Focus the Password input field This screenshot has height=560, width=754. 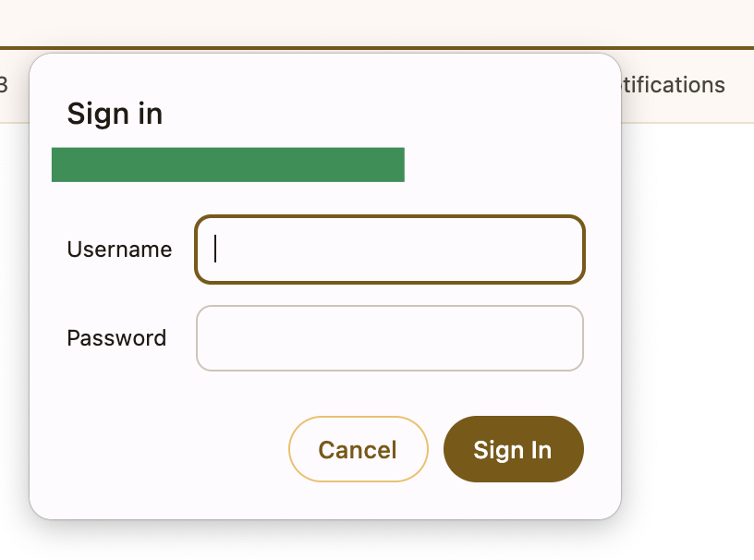coord(389,338)
